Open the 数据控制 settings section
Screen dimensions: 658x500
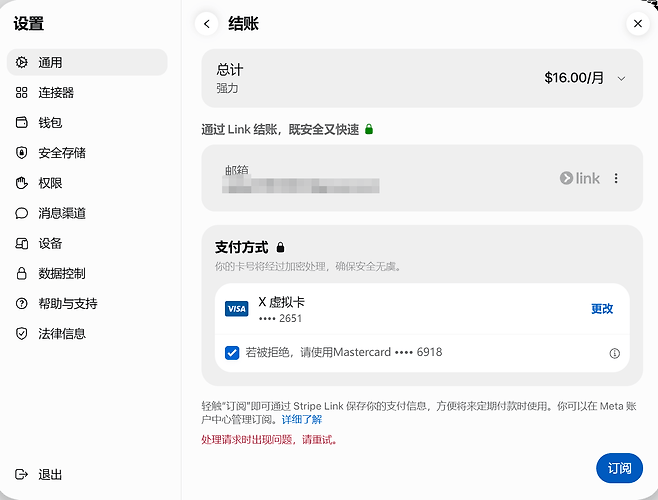(x=87, y=274)
